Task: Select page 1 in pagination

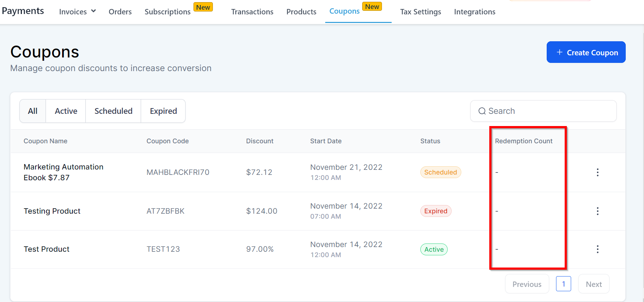Action: point(564,284)
